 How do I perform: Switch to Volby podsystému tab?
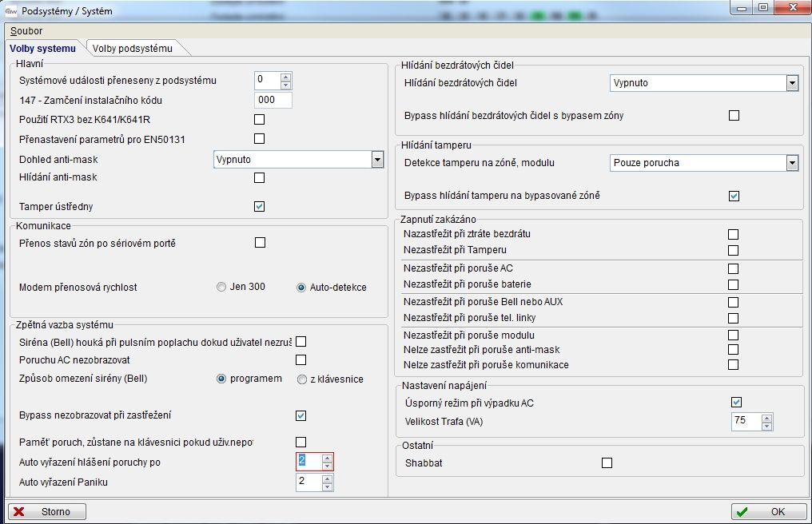tap(133, 49)
